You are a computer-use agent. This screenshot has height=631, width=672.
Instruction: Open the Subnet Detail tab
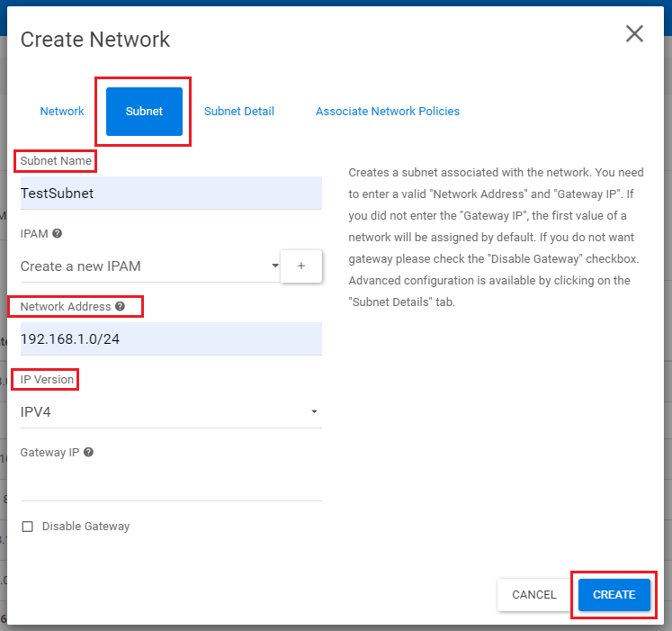point(239,112)
